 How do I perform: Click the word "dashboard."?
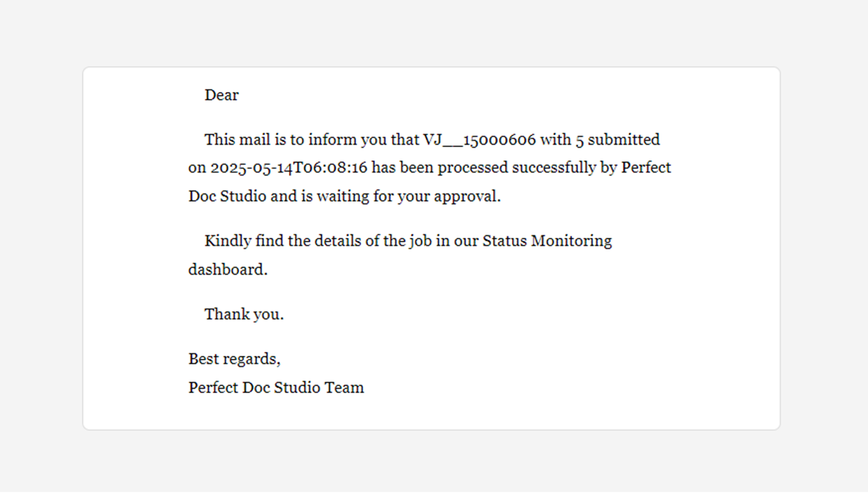pos(228,270)
